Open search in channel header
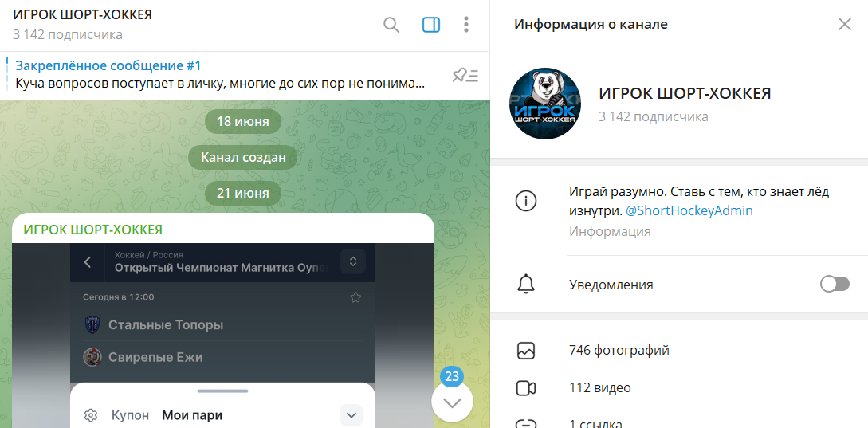868x428 pixels. pos(391,25)
